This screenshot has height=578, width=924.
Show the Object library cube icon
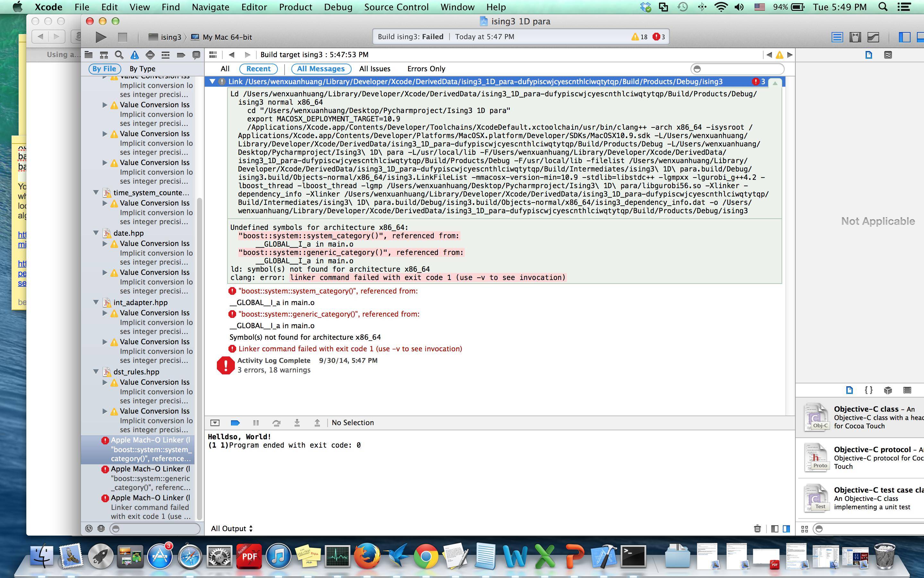point(888,390)
